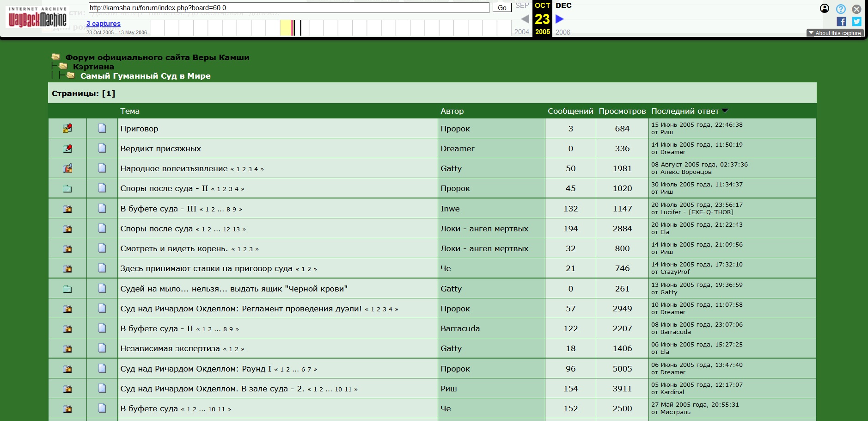Open the Независимая экспертиза topic
The width and height of the screenshot is (868, 421).
pyautogui.click(x=170, y=348)
